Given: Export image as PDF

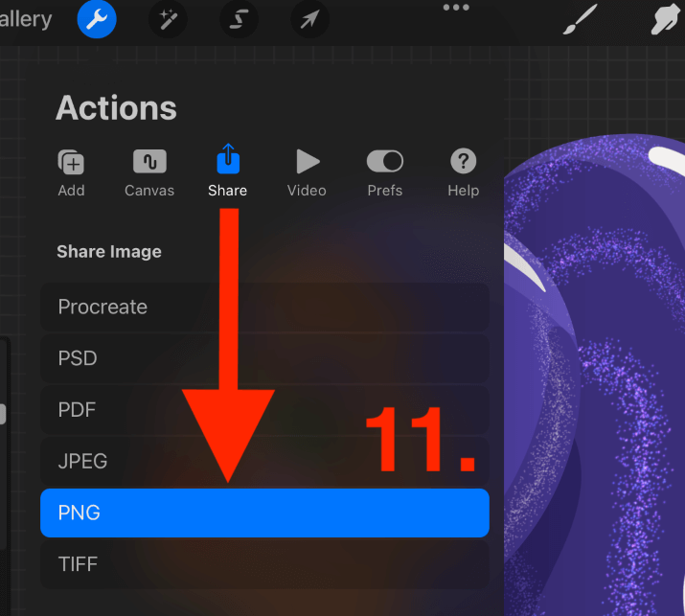Looking at the screenshot, I should [x=264, y=410].
